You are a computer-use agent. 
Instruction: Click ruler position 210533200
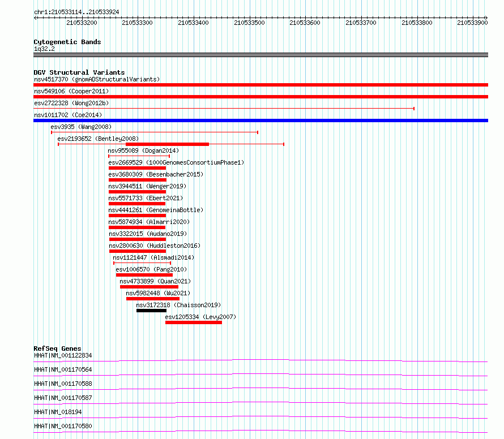click(x=82, y=23)
